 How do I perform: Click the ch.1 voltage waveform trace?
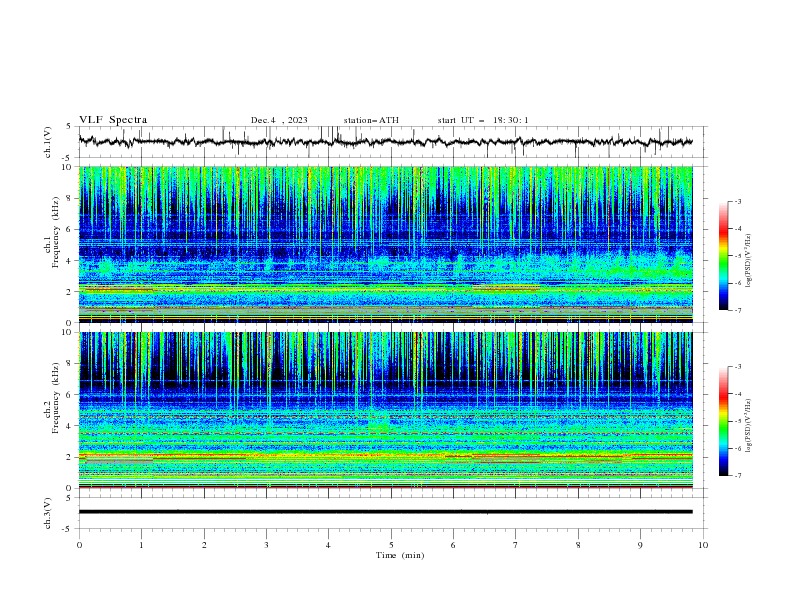[x=385, y=142]
